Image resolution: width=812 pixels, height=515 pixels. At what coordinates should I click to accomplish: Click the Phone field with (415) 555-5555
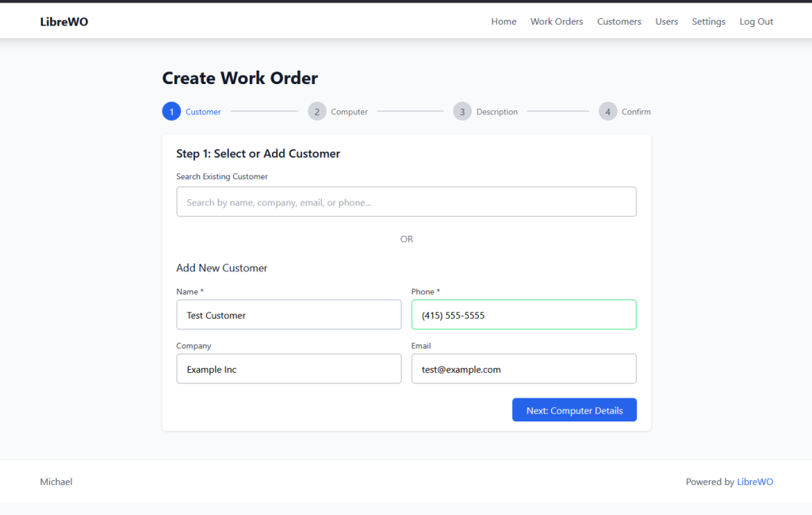click(523, 314)
